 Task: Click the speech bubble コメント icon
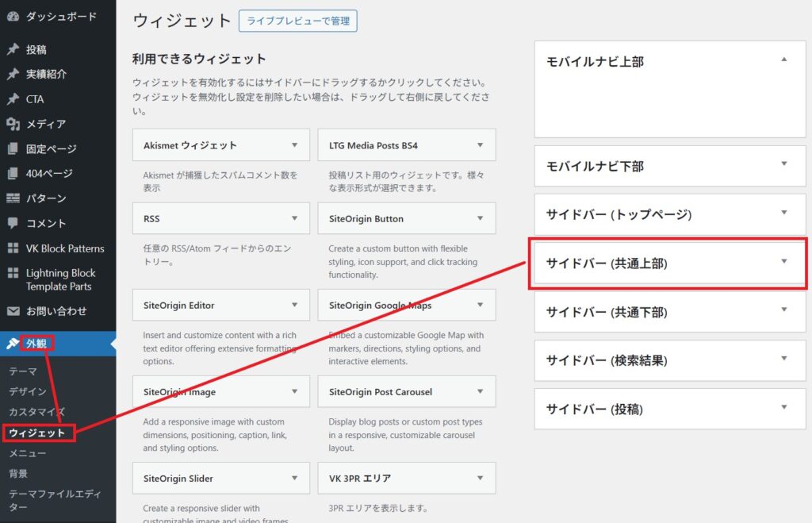pos(13,223)
